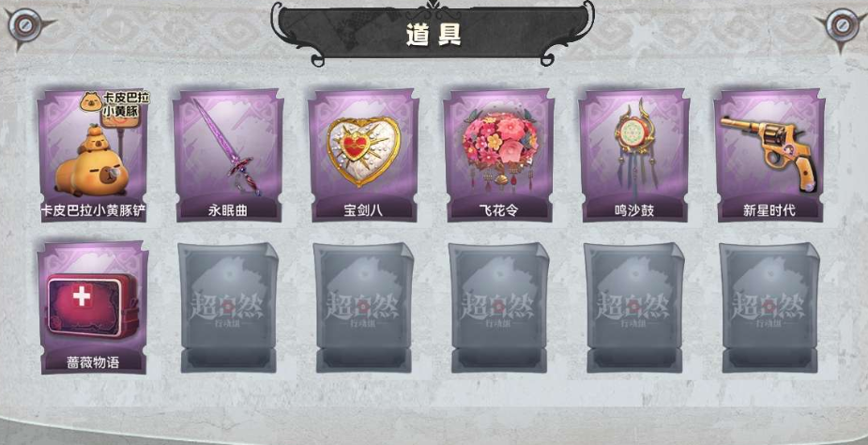This screenshot has width=868, height=445.
Task: Pick the 蔷薇物语 red medkit item
Action: click(x=93, y=308)
